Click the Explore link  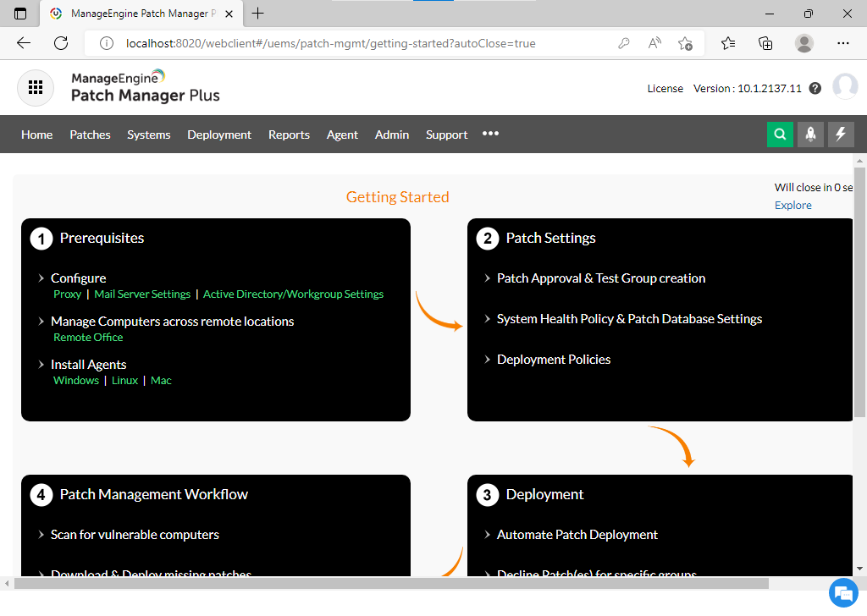[792, 206]
